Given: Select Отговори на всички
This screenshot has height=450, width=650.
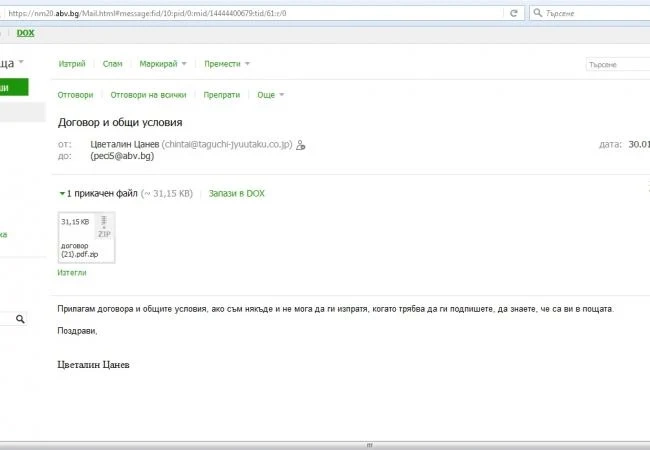Looking at the screenshot, I should 148,95.
